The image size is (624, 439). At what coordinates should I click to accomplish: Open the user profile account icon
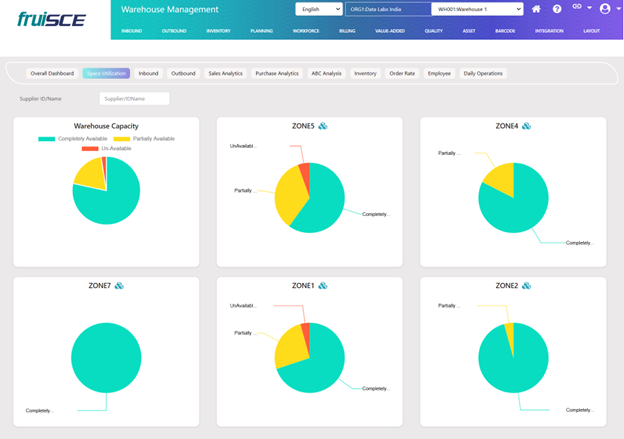pyautogui.click(x=604, y=9)
